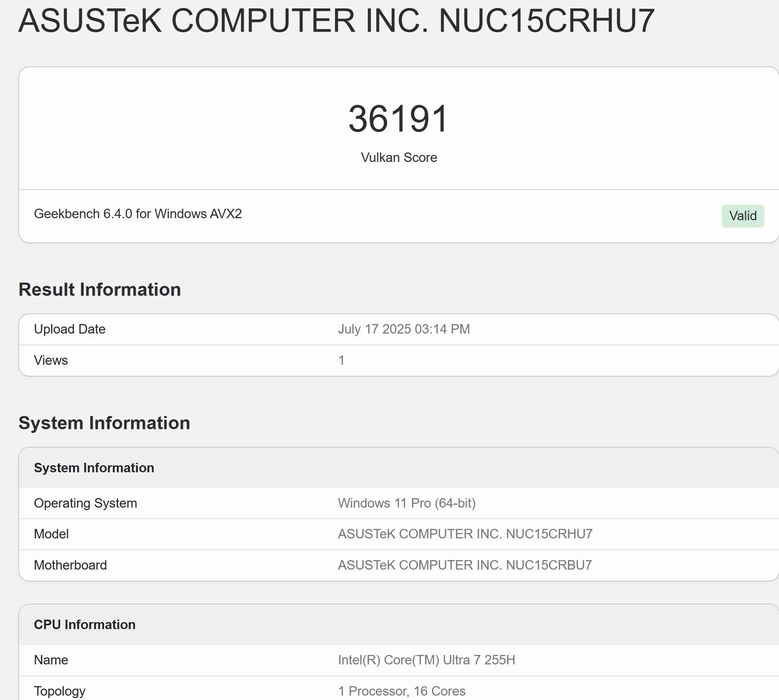The width and height of the screenshot is (779, 700).
Task: Click the page title ASUSTeK COMPUTER INC. NUC15CRHU7
Action: pos(336,20)
